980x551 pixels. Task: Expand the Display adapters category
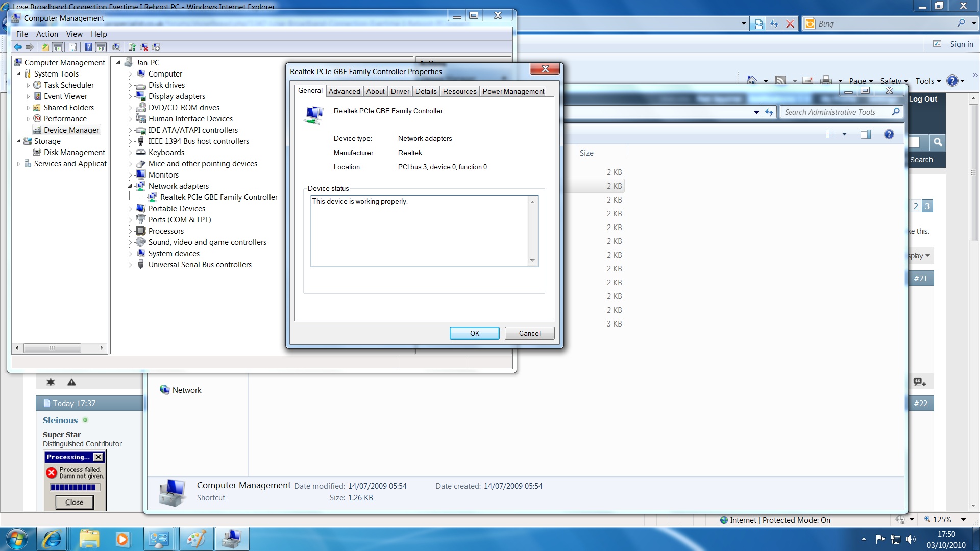pyautogui.click(x=130, y=96)
